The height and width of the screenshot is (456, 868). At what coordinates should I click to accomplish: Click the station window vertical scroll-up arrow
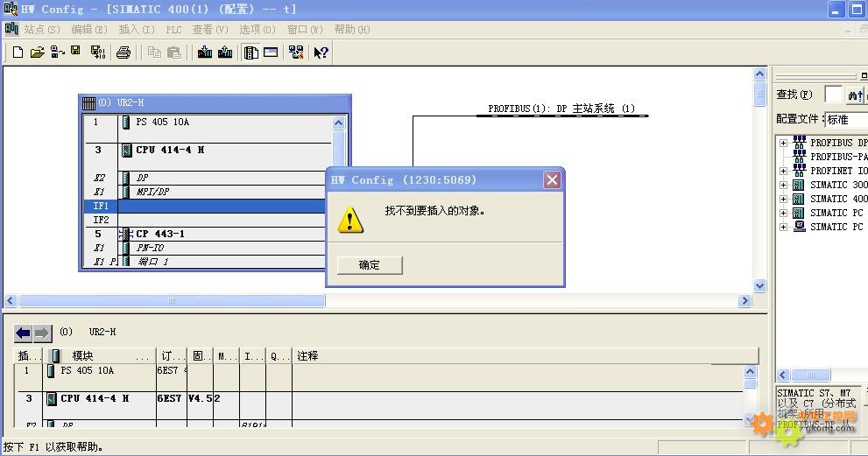coord(760,74)
